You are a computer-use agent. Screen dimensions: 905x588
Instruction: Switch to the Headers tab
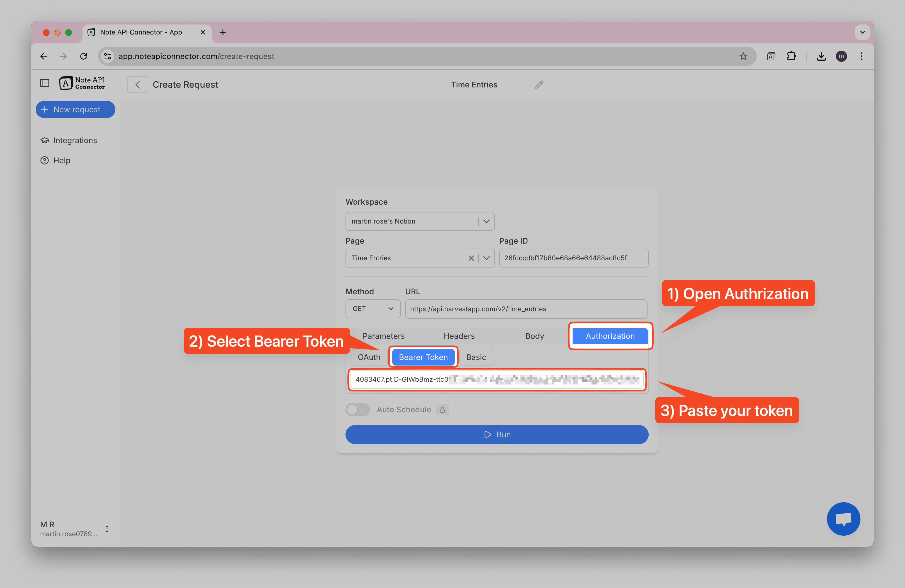[x=459, y=336]
